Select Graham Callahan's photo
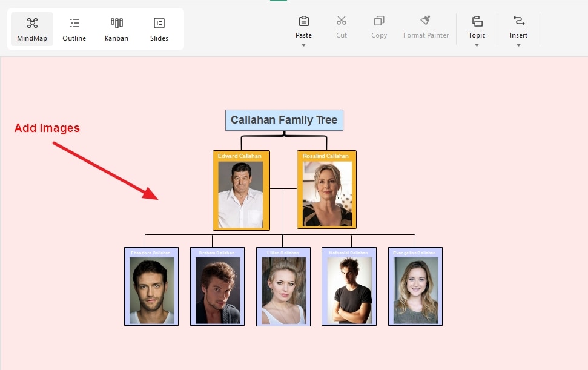 (217, 291)
